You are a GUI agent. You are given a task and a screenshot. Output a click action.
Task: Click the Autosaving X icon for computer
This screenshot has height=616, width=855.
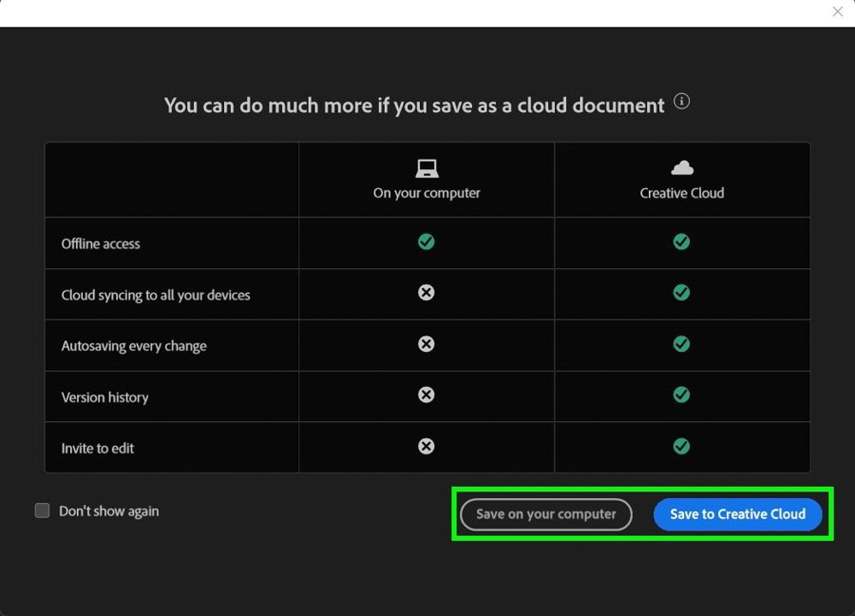[426, 343]
